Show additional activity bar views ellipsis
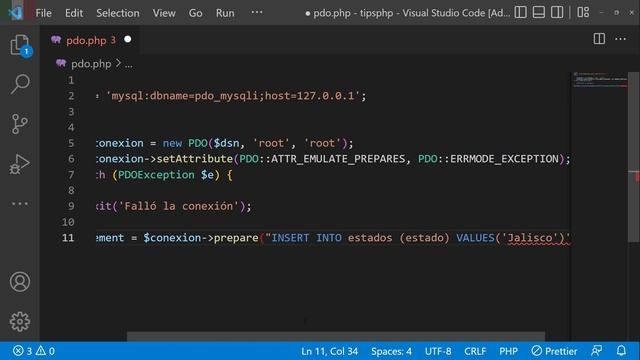The image size is (640, 360). pos(20,203)
